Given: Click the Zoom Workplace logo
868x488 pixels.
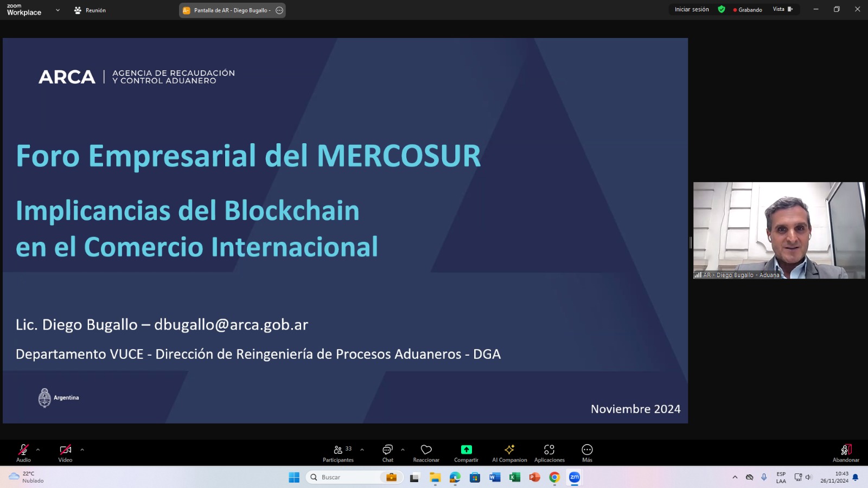Looking at the screenshot, I should (x=24, y=10).
